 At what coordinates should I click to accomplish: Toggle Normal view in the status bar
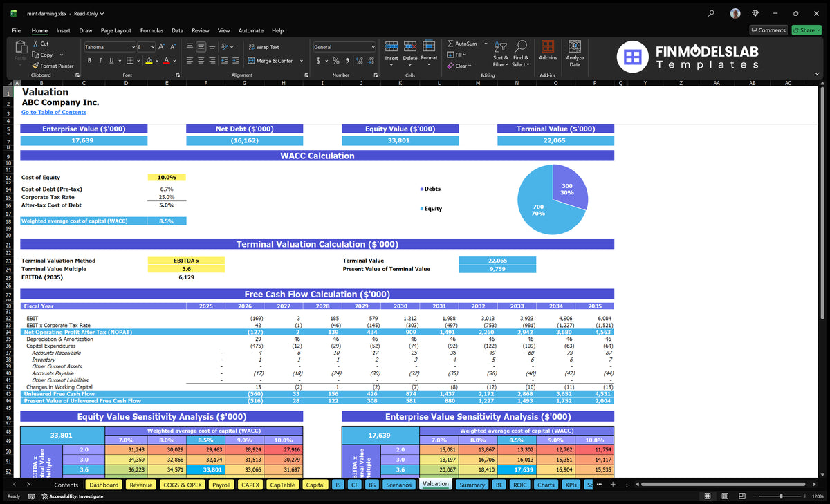point(706,496)
